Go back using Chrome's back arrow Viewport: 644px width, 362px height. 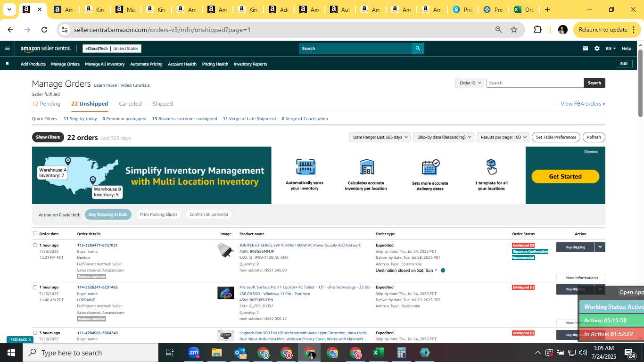coord(10,30)
